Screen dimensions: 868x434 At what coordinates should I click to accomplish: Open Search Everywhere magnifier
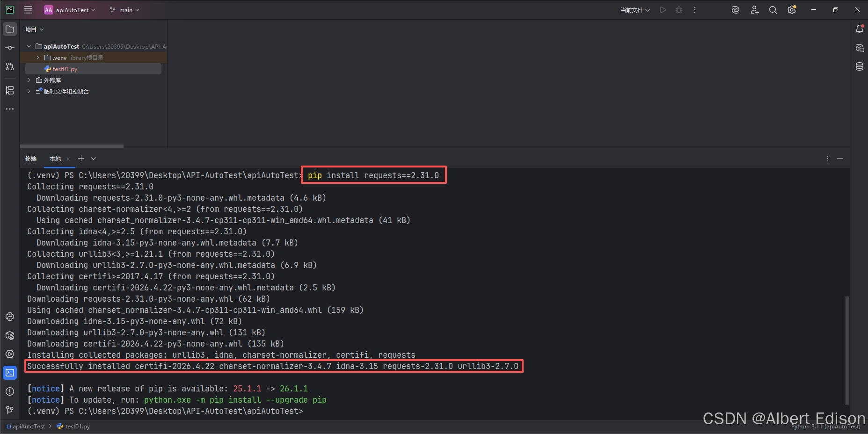click(773, 10)
